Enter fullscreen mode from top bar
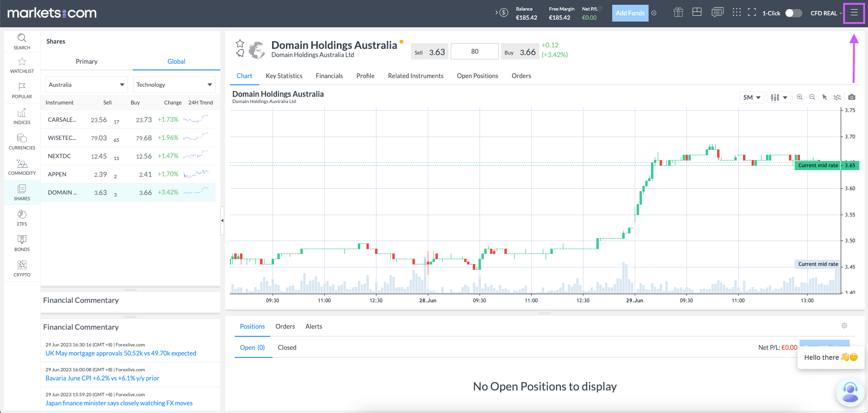Screen dimensions: 868x413 pos(752,12)
